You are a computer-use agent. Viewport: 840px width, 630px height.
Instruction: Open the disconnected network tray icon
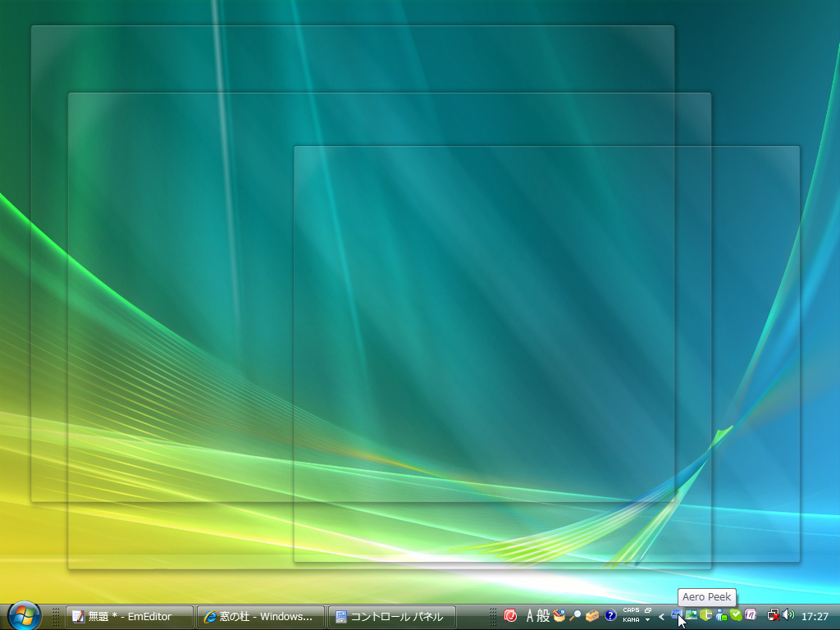pyautogui.click(x=774, y=615)
